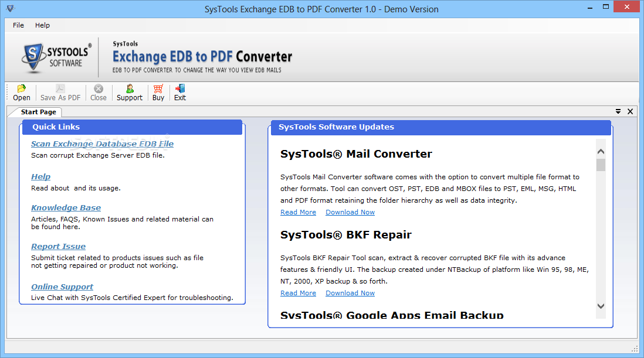
Task: Open an EDB file with Open toolbar icon
Action: coord(21,93)
